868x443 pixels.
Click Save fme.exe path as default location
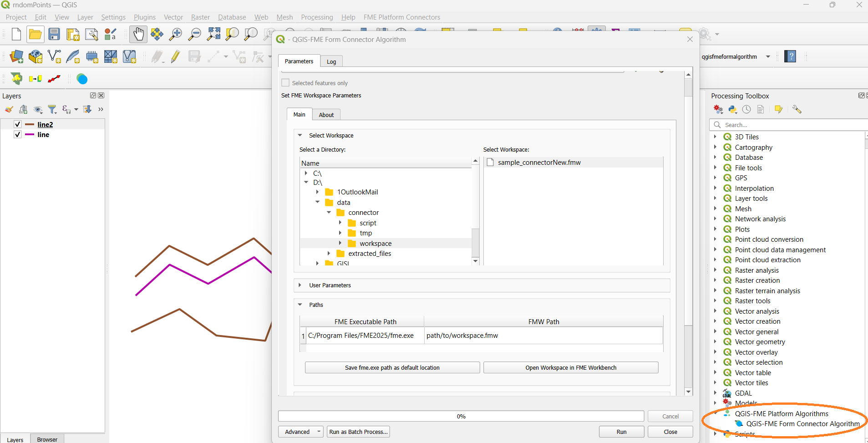pyautogui.click(x=392, y=367)
